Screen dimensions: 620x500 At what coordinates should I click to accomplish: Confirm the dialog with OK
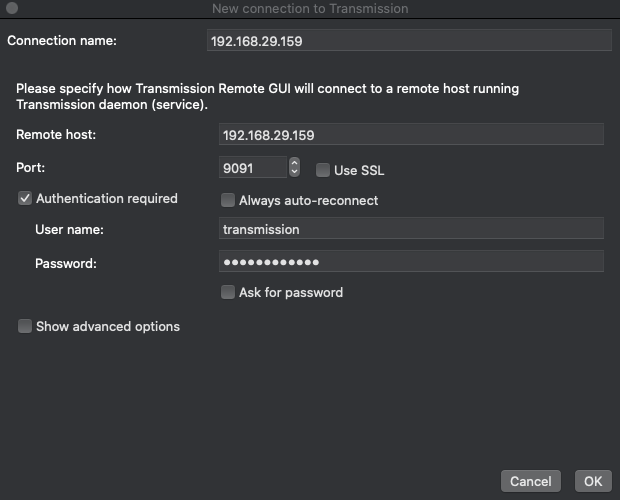593,481
